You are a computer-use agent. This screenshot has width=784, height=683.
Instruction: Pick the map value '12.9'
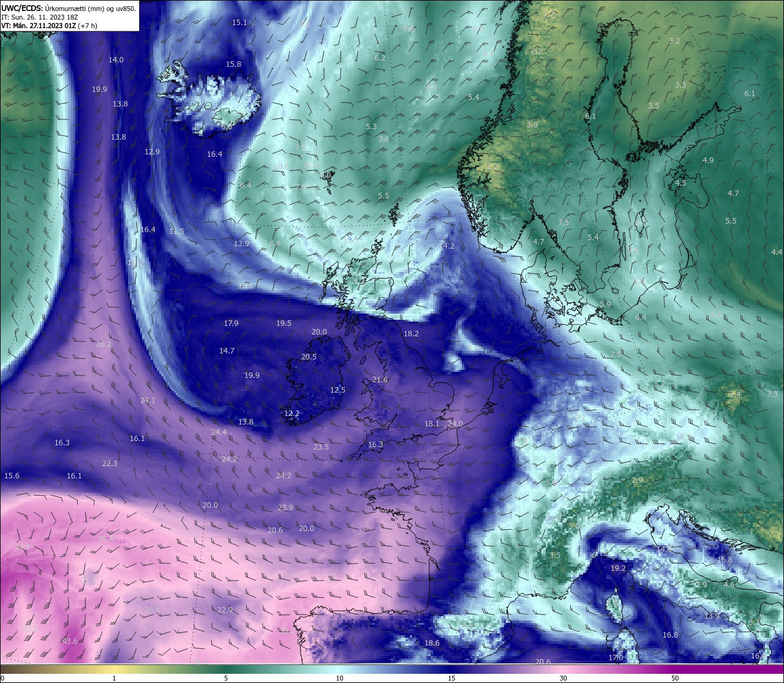[152, 152]
